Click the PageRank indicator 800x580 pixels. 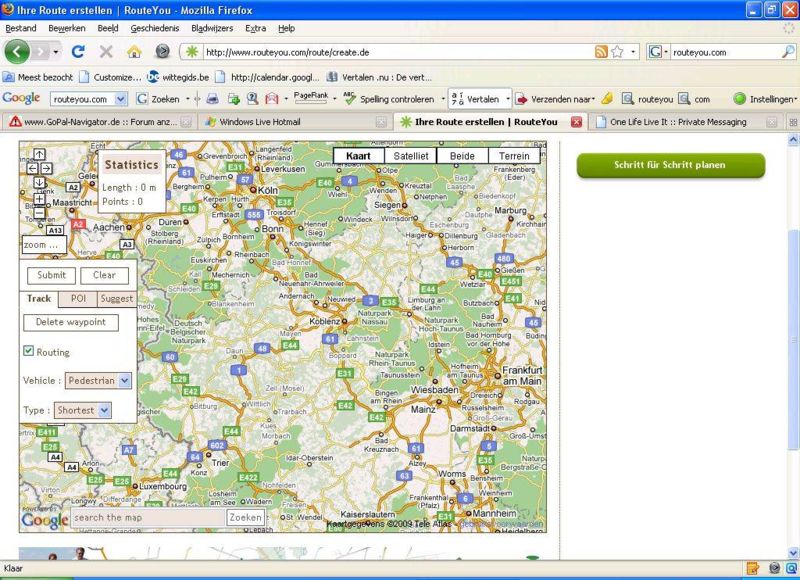tap(311, 97)
